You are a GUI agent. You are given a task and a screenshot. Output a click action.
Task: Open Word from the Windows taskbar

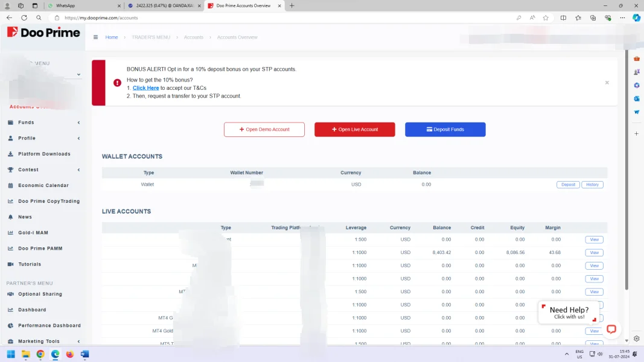pos(84,354)
